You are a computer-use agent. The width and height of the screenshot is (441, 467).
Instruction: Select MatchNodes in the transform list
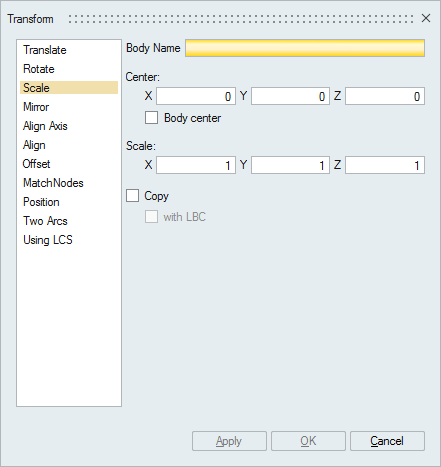pyautogui.click(x=69, y=183)
